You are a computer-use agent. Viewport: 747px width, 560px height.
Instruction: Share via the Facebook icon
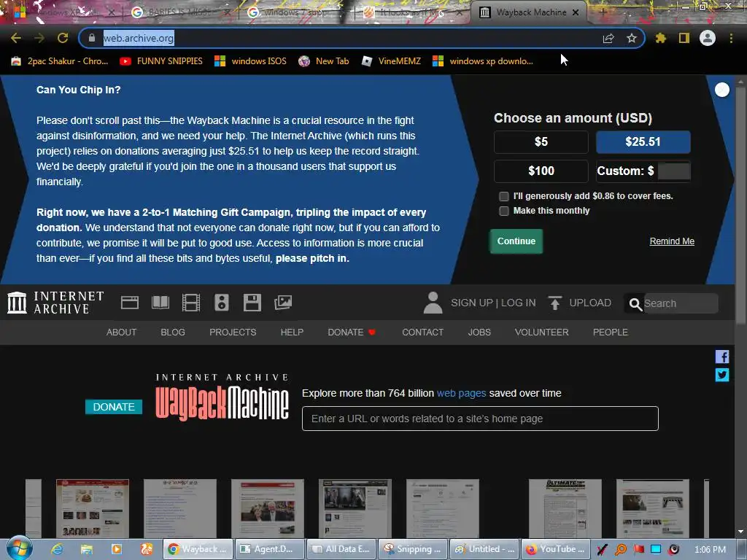click(722, 357)
